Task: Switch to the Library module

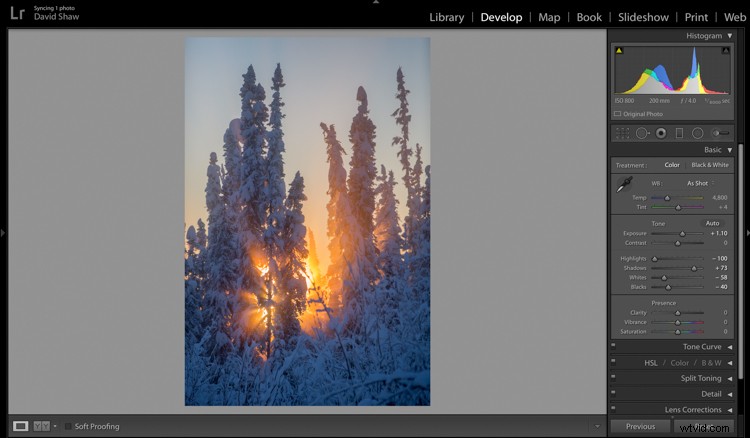Action: click(446, 17)
